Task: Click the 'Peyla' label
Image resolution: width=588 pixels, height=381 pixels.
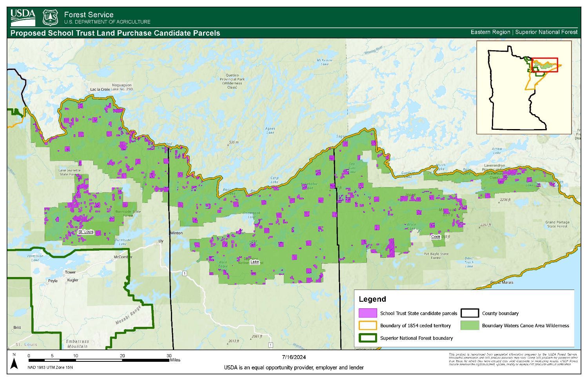Action: [x=52, y=281]
